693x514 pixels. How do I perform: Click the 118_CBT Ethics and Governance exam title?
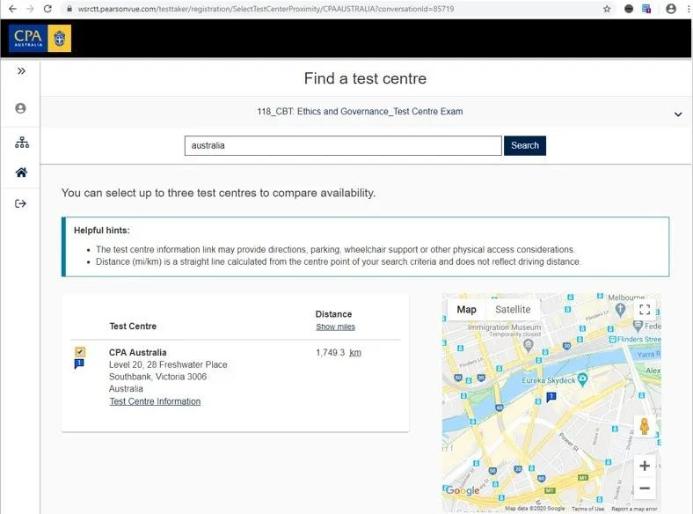click(x=360, y=111)
